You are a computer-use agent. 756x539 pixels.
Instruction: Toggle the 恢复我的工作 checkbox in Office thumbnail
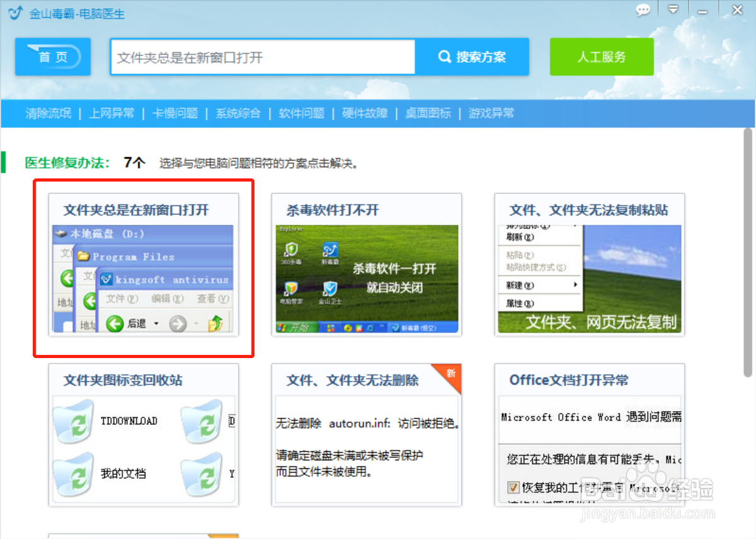click(x=513, y=488)
